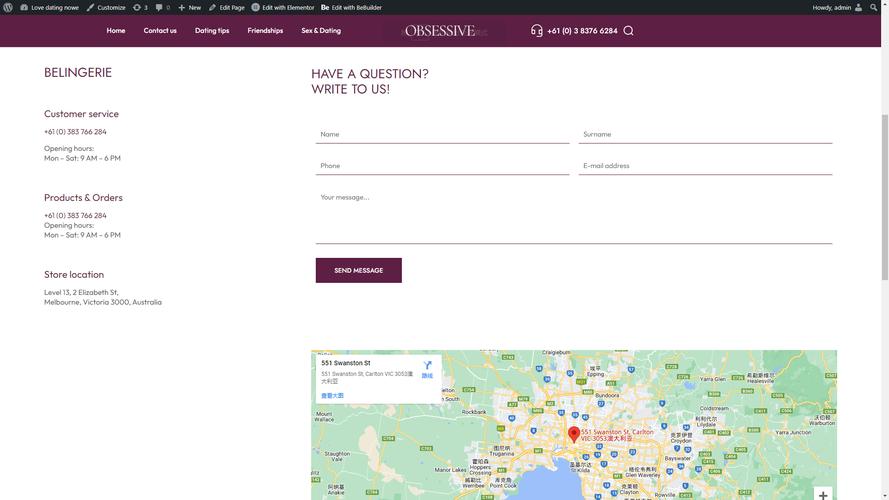Image resolution: width=889 pixels, height=500 pixels.
Task: Click the Customer service phone number
Action: coord(75,132)
